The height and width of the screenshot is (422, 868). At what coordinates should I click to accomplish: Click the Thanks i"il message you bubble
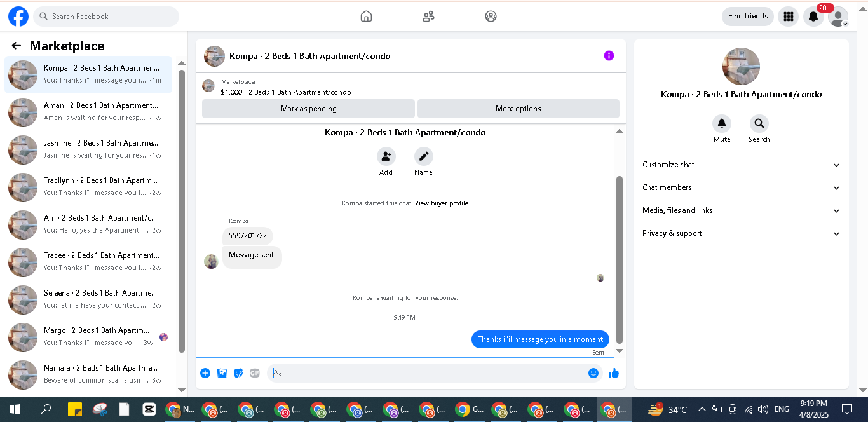[x=540, y=339]
